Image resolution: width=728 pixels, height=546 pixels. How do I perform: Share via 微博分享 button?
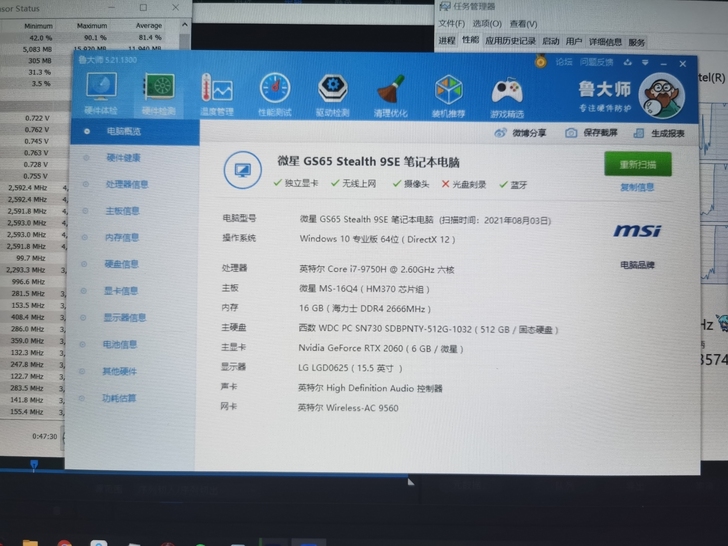(520, 133)
